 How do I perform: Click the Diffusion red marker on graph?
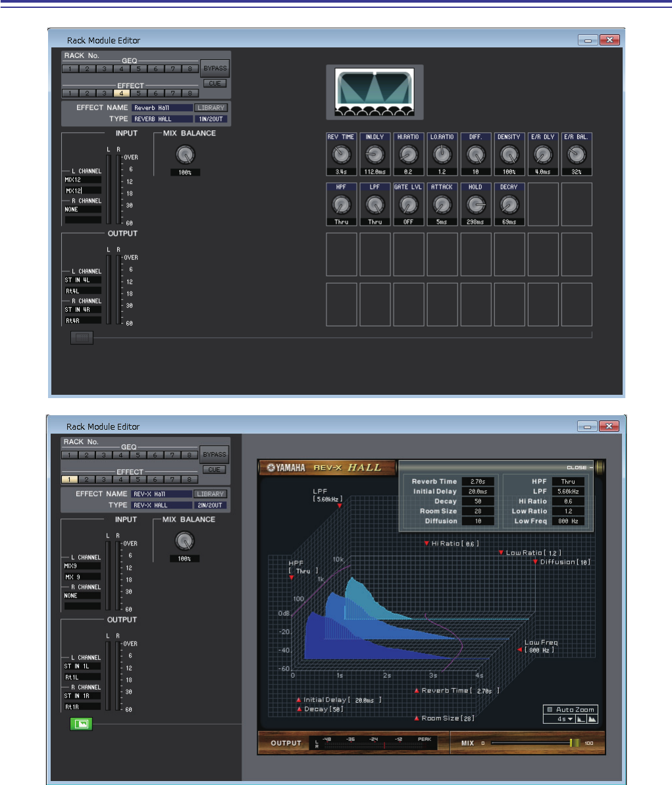(535, 562)
